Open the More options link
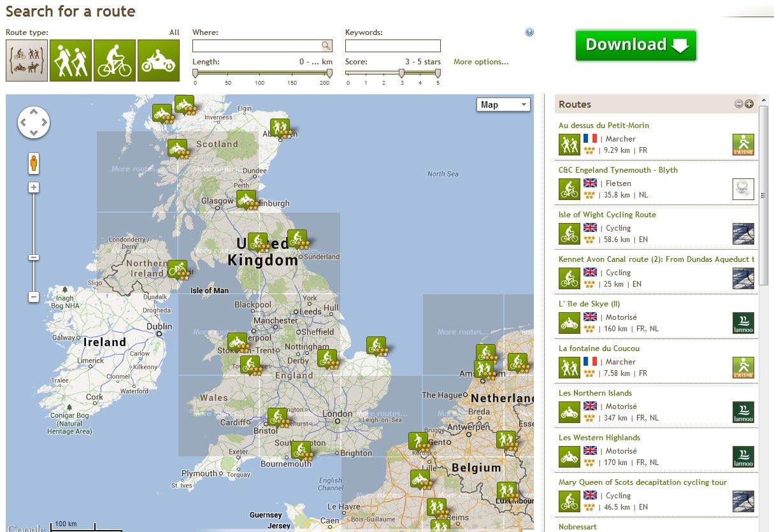 tap(481, 62)
